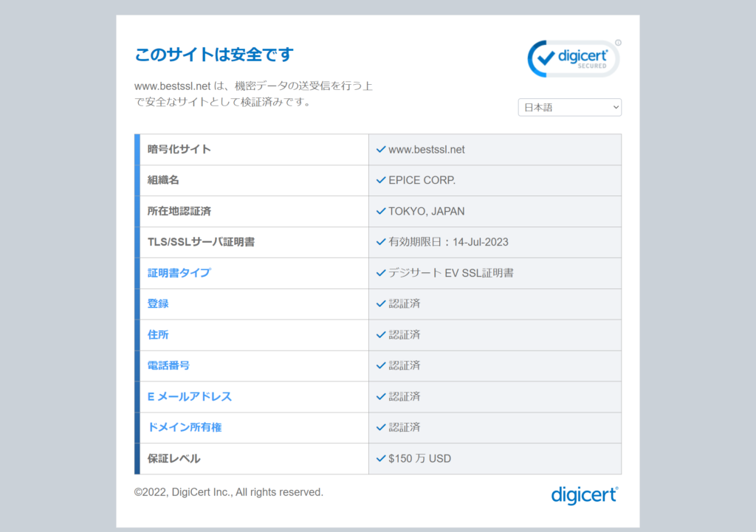Open the 日本語 language dropdown
The height and width of the screenshot is (532, 756).
(569, 107)
